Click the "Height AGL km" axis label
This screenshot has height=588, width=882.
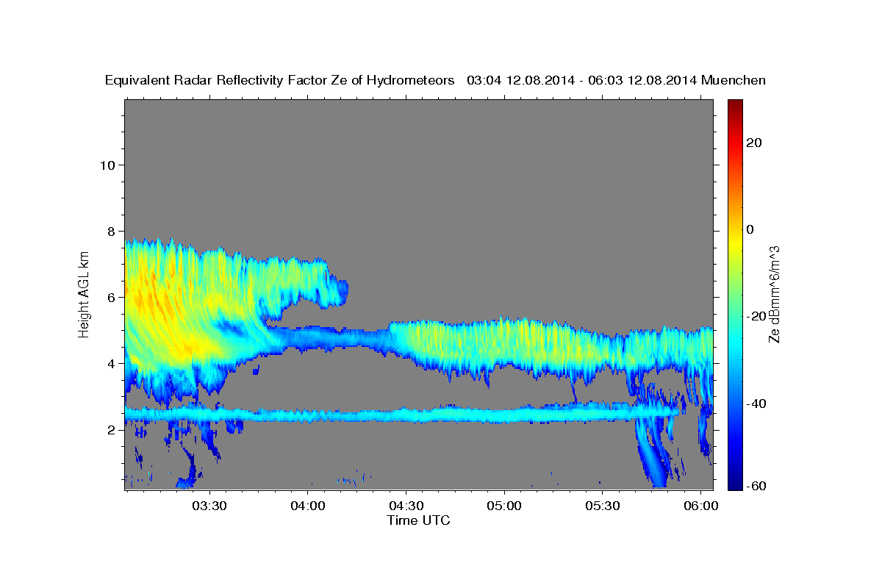(84, 294)
